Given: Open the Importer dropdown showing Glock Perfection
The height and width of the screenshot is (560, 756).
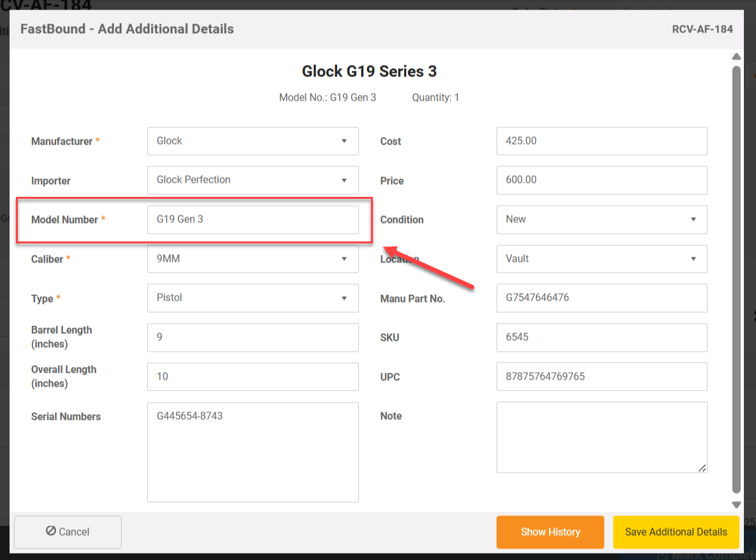Looking at the screenshot, I should (252, 180).
